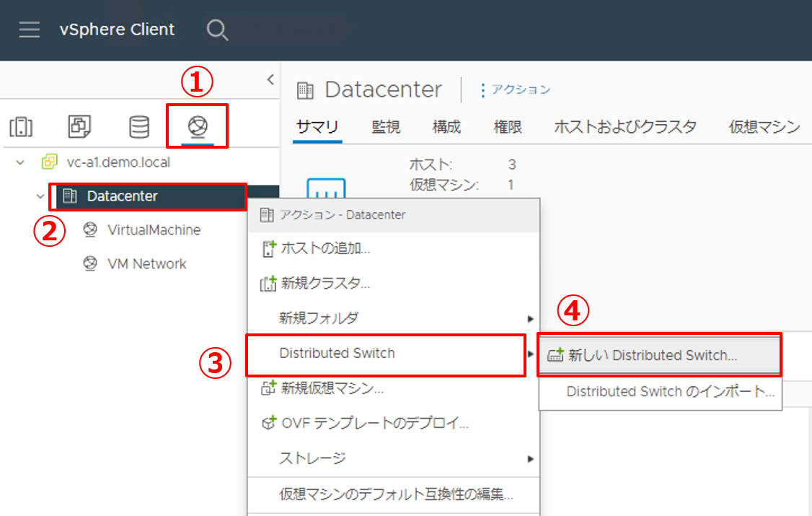812x516 pixels.
Task: Switch to Hosts and Clusters inventory icon
Action: point(21,126)
